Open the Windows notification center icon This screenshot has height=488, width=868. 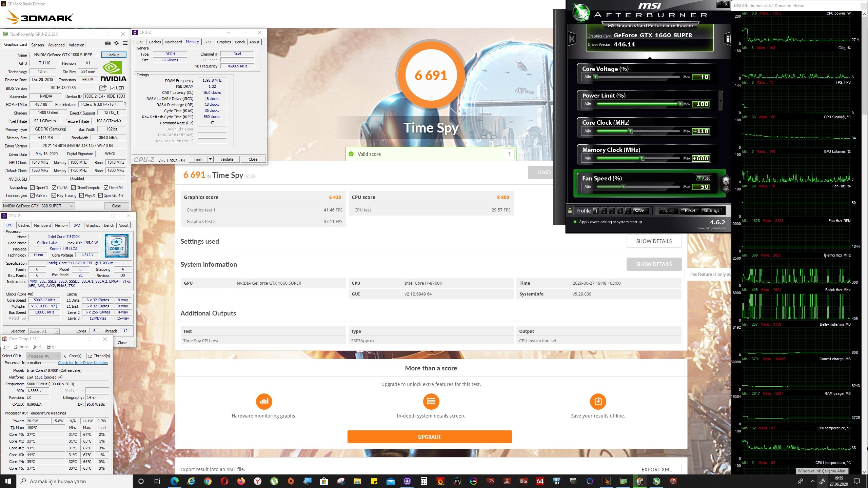click(x=857, y=481)
